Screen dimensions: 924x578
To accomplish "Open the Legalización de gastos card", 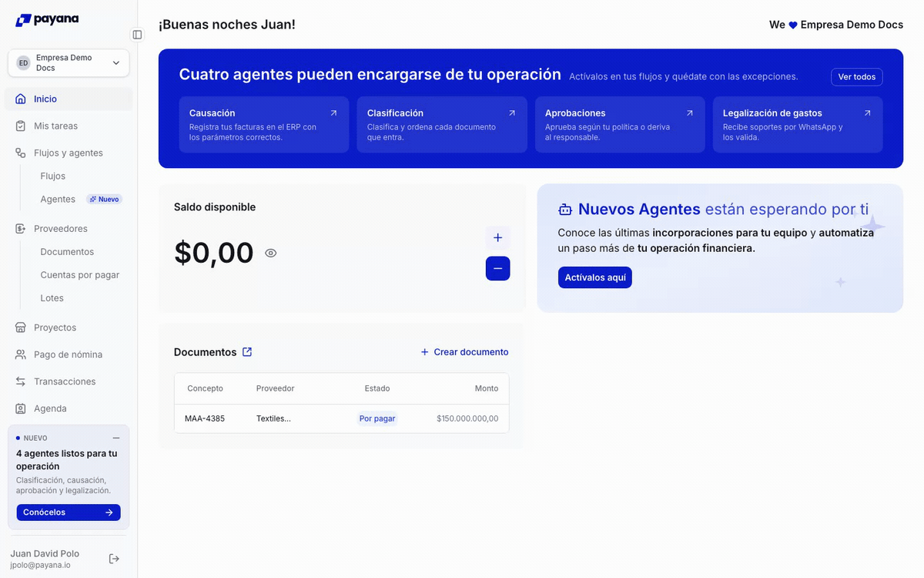I will point(798,124).
